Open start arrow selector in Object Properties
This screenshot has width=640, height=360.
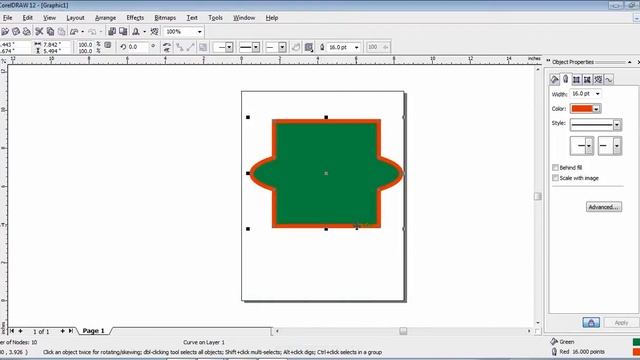pyautogui.click(x=589, y=146)
